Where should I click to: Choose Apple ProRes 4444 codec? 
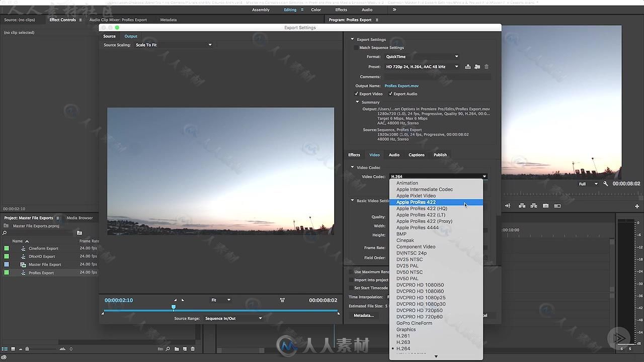[436, 228]
